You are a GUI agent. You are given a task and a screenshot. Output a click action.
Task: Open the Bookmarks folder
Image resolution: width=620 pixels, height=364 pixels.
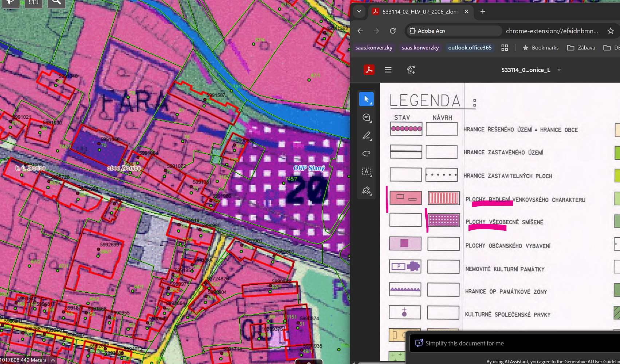[541, 48]
